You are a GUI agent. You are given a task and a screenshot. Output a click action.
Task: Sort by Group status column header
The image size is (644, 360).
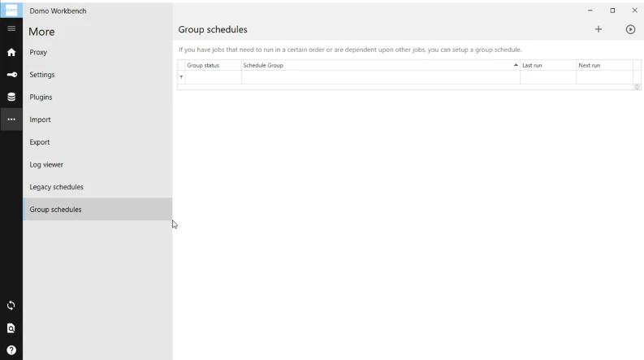[x=213, y=65]
